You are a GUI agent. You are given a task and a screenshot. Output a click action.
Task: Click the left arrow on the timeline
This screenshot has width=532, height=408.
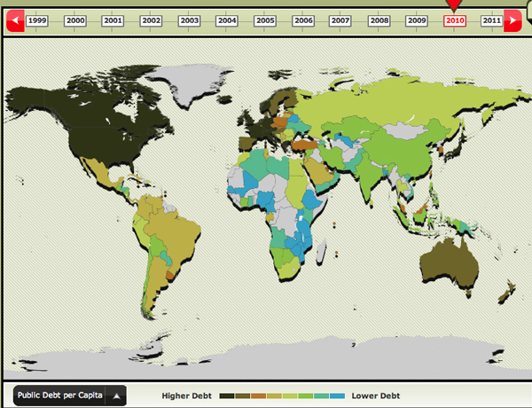(x=15, y=20)
